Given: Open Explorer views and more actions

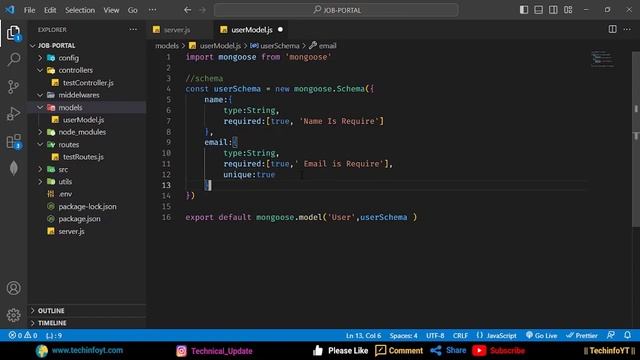Looking at the screenshot, I should click(133, 29).
